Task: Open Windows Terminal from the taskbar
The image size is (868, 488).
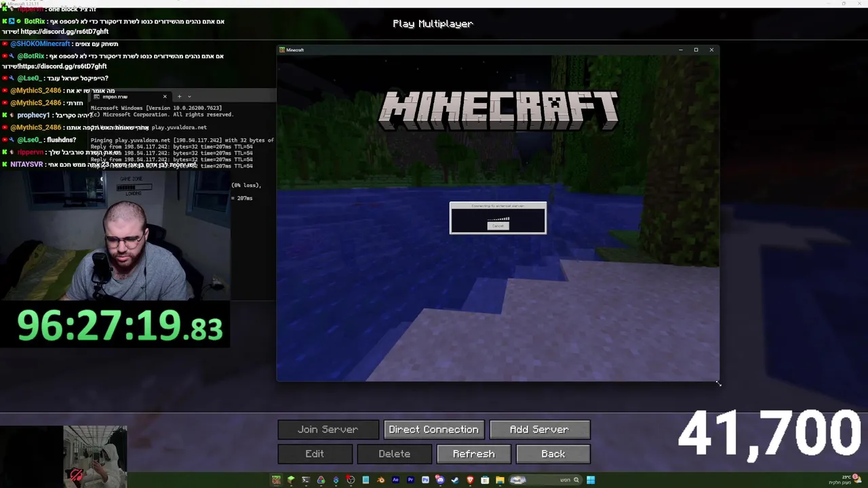Action: pyautogui.click(x=306, y=480)
